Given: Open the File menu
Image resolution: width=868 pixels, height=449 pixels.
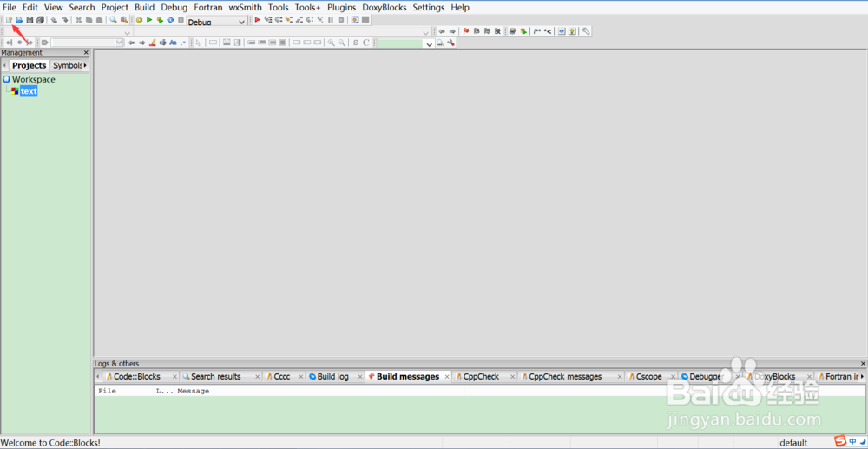Looking at the screenshot, I should tap(10, 7).
